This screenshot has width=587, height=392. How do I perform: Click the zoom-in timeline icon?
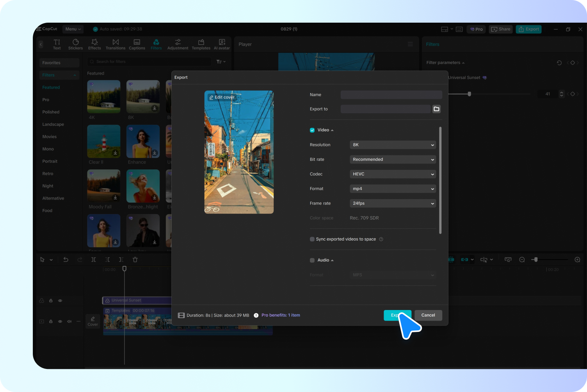point(577,260)
